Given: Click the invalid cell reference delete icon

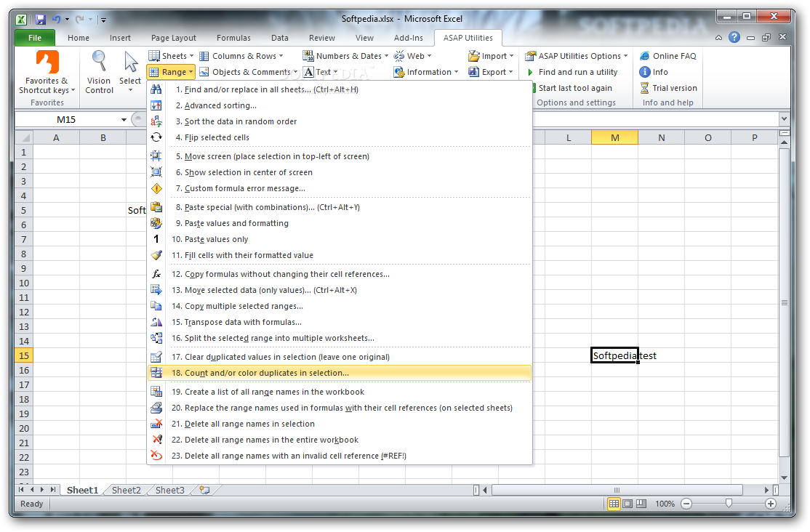Looking at the screenshot, I should (x=156, y=456).
